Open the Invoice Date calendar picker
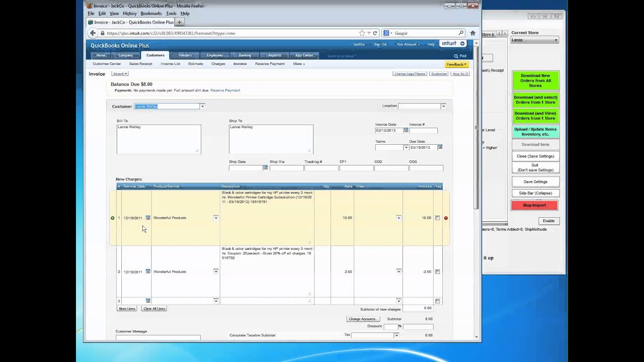 pos(406,130)
